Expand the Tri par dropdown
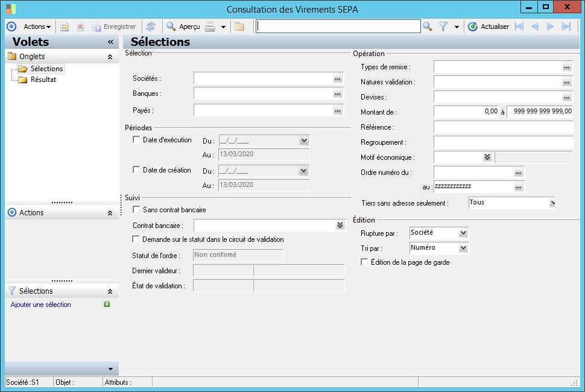 [463, 248]
